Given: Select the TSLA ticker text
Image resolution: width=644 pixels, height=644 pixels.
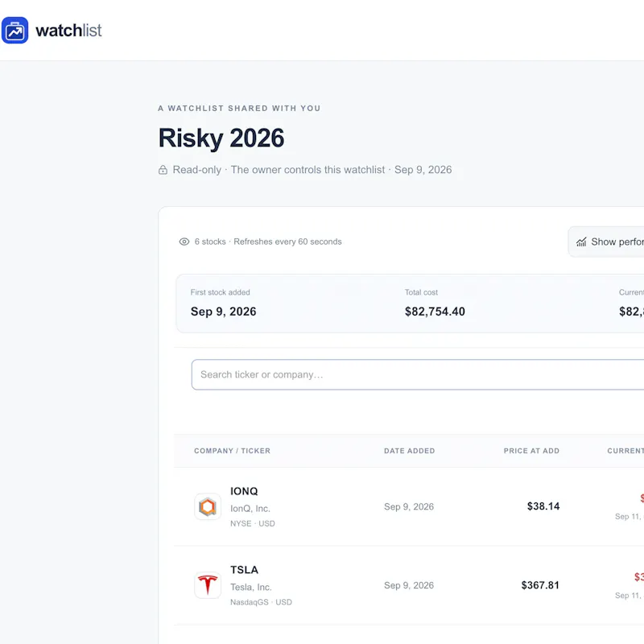Looking at the screenshot, I should [245, 570].
